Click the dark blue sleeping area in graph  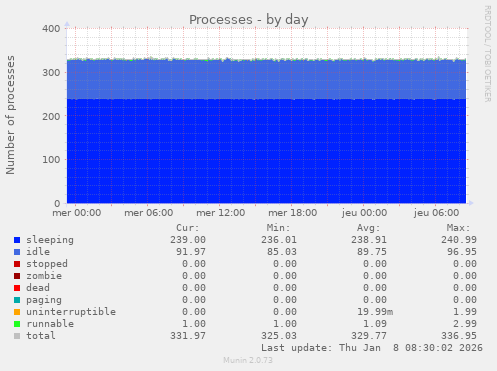pos(266,151)
